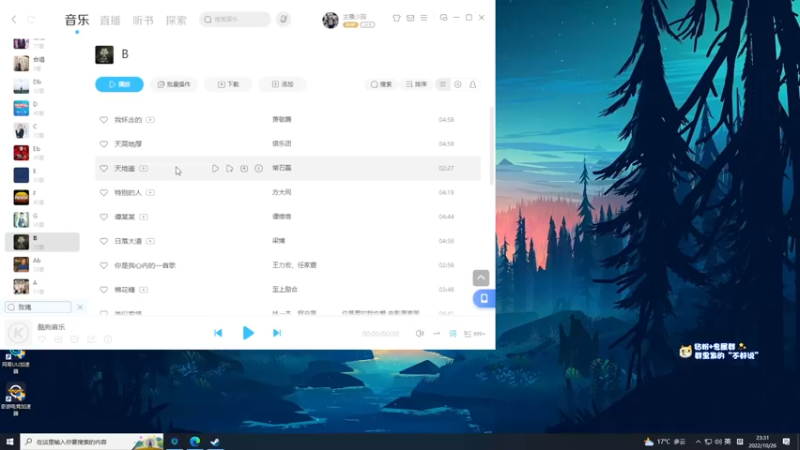The image size is (800, 450).
Task: Click the Windows taskbar search box
Action: (x=92, y=442)
